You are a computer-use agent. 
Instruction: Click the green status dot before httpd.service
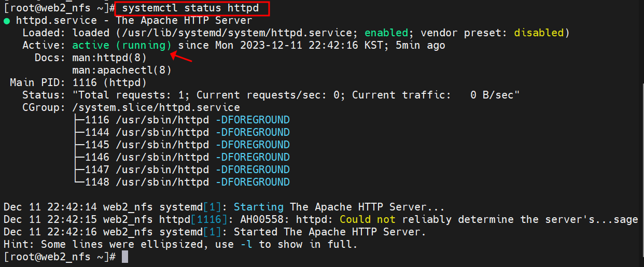[x=7, y=21]
